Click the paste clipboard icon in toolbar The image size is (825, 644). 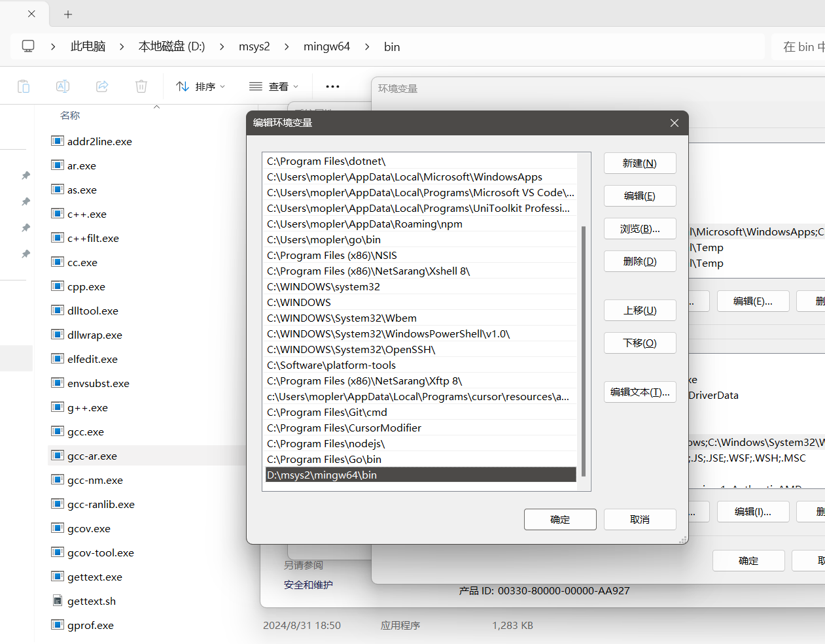(x=24, y=86)
